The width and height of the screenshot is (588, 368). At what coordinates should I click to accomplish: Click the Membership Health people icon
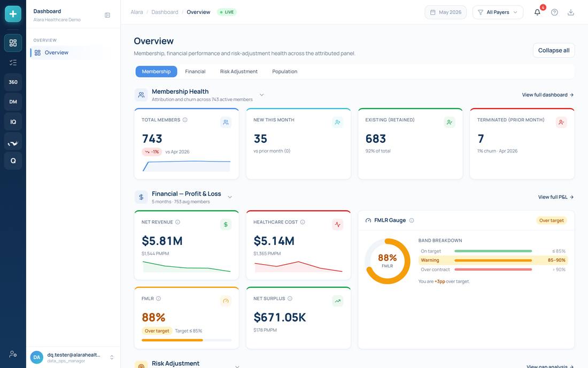coord(141,95)
